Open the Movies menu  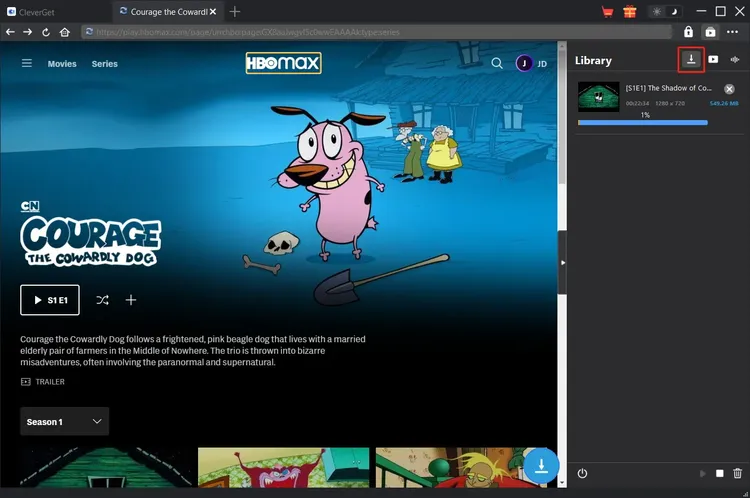[62, 64]
